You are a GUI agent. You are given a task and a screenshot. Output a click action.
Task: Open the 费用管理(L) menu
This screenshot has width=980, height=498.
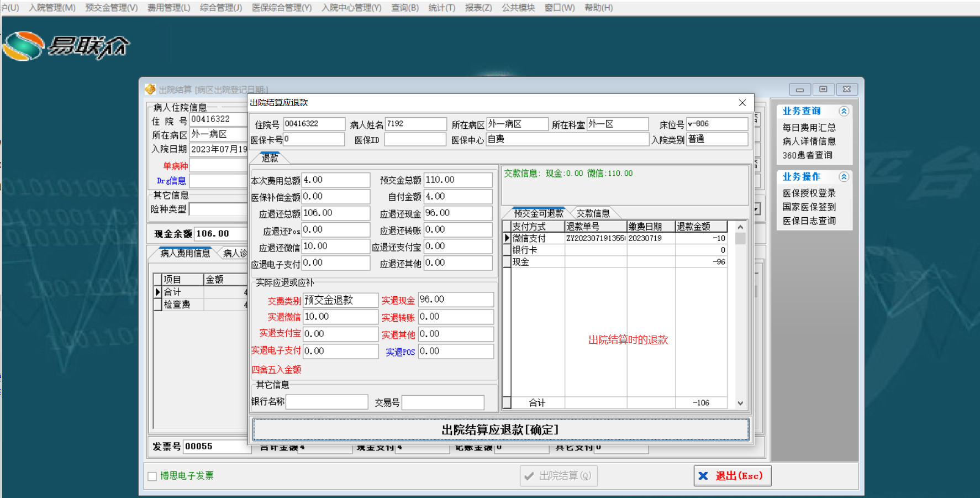click(168, 8)
